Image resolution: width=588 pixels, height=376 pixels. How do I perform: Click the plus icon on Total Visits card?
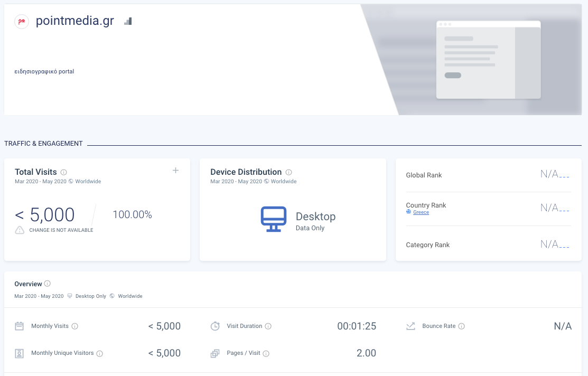175,171
